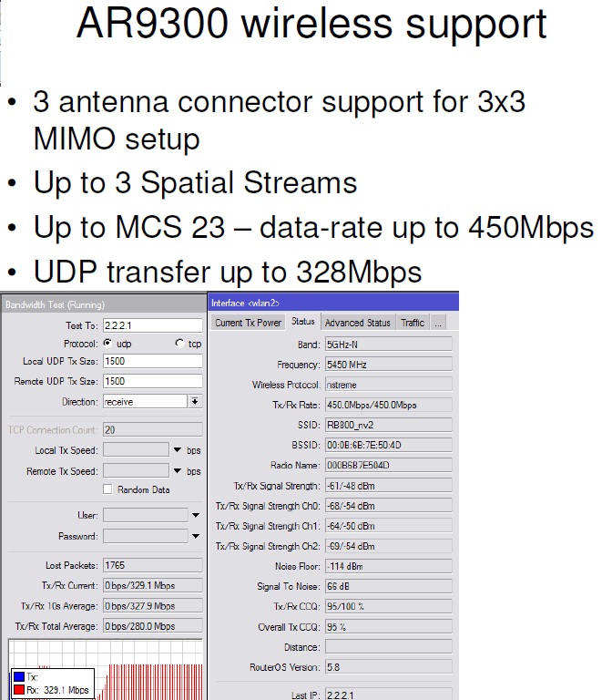
Task: Click the blue Tx legend color swatch
Action: [x=19, y=677]
